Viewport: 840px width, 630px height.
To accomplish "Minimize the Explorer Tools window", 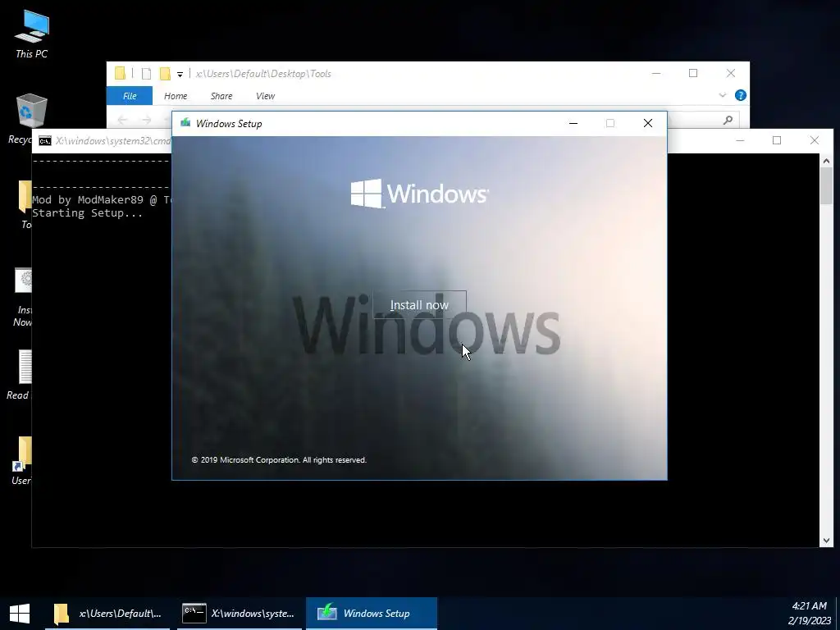I will click(x=656, y=73).
